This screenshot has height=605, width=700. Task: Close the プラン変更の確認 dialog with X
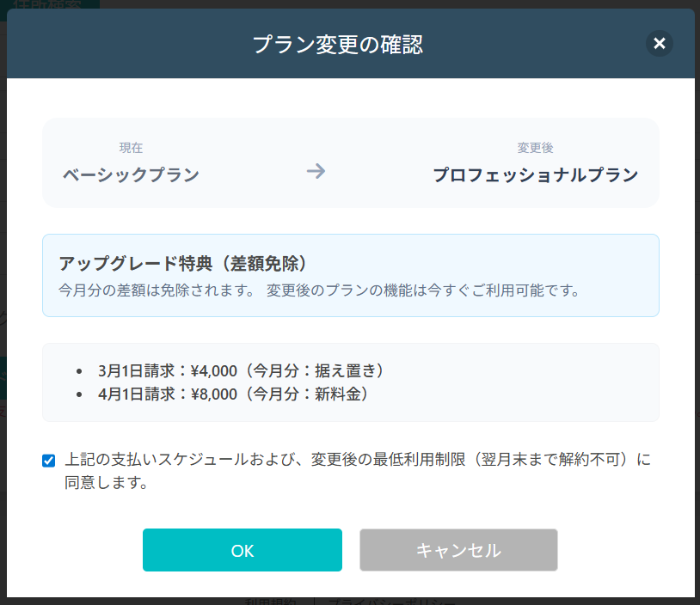coord(660,43)
